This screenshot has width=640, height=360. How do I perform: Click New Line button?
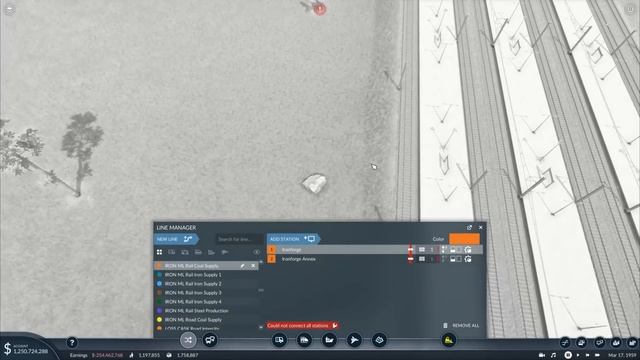(176, 239)
